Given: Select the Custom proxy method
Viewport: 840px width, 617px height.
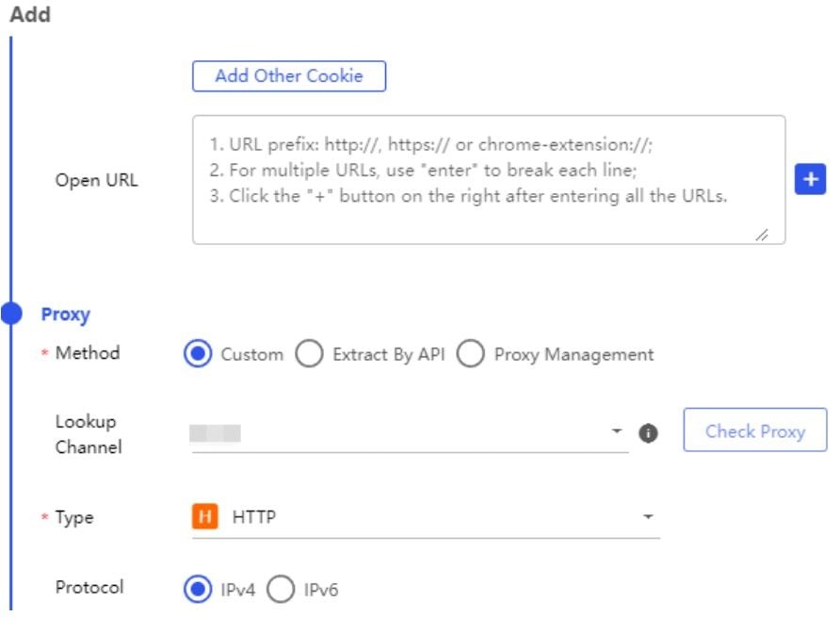Looking at the screenshot, I should [198, 354].
